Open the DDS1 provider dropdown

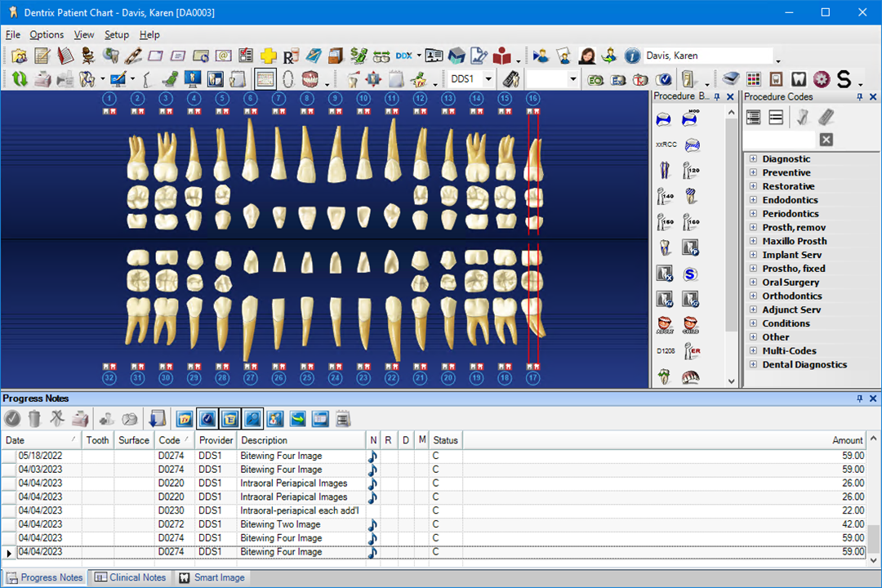click(x=488, y=79)
